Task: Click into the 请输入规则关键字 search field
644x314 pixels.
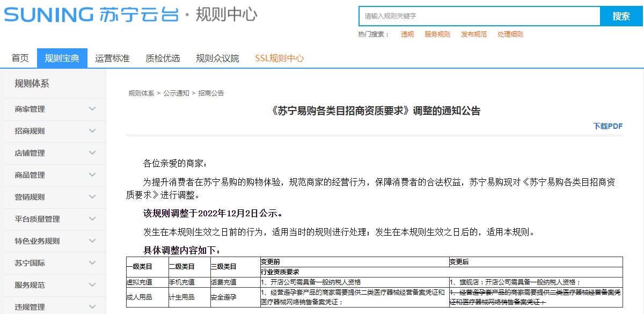Action: pos(479,16)
